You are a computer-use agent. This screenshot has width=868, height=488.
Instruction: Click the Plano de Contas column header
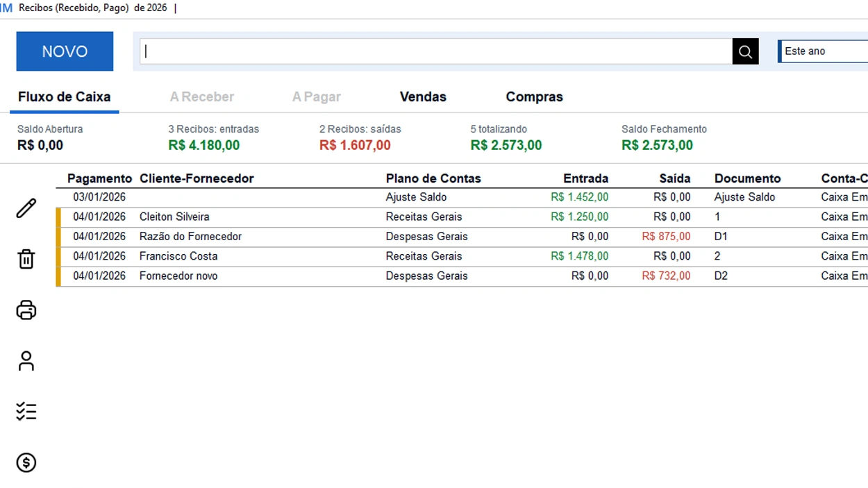433,178
